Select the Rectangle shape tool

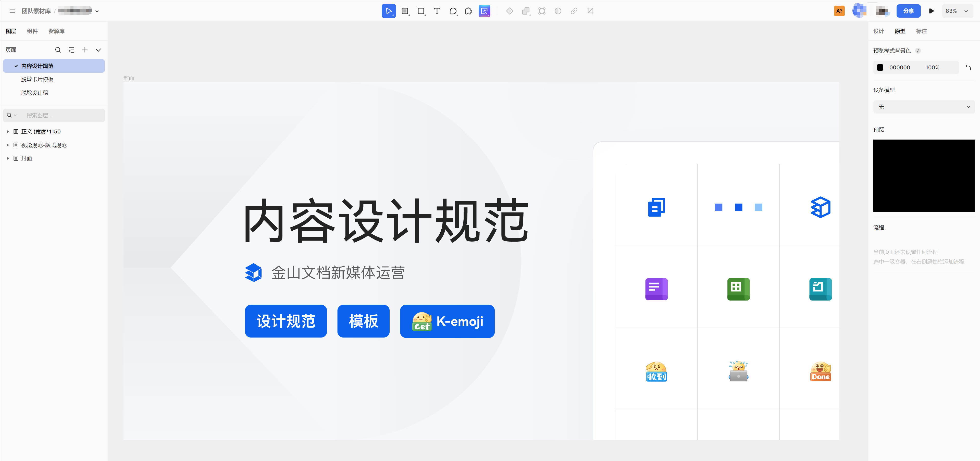click(x=420, y=11)
